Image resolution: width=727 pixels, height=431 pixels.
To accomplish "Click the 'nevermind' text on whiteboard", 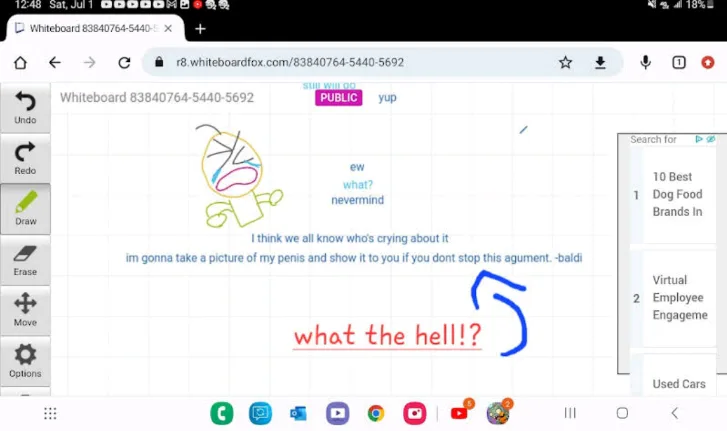I will coord(357,200).
